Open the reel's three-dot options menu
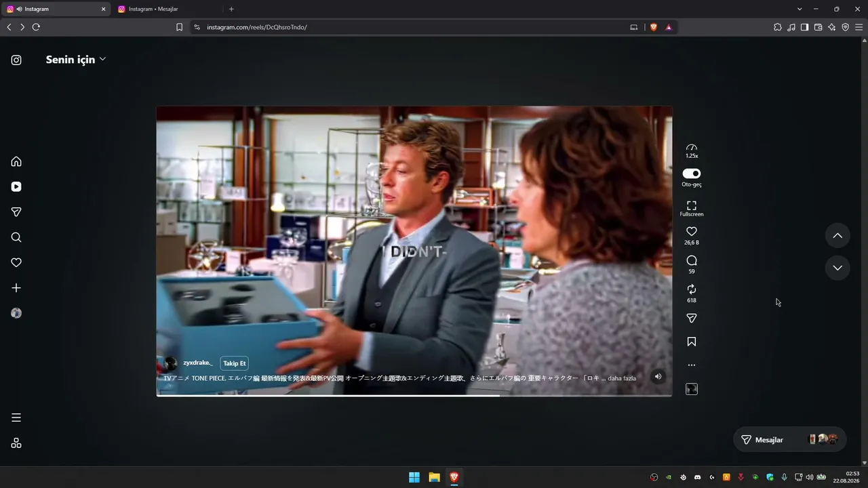Image resolution: width=868 pixels, height=488 pixels. pos(692,365)
